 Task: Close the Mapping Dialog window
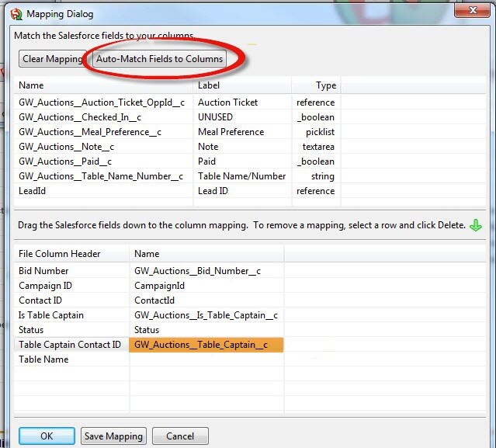pyautogui.click(x=472, y=10)
